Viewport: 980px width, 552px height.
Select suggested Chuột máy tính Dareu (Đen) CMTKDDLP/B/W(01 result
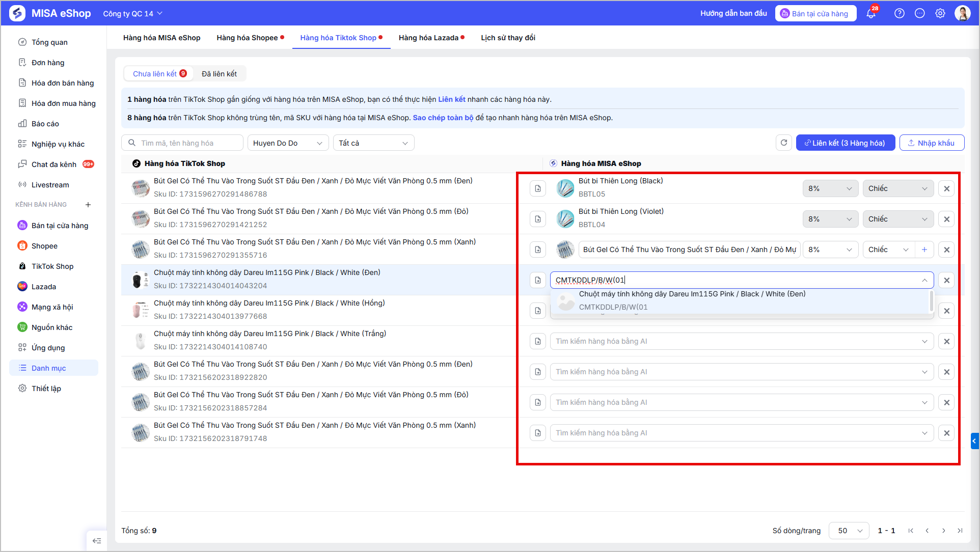point(741,301)
